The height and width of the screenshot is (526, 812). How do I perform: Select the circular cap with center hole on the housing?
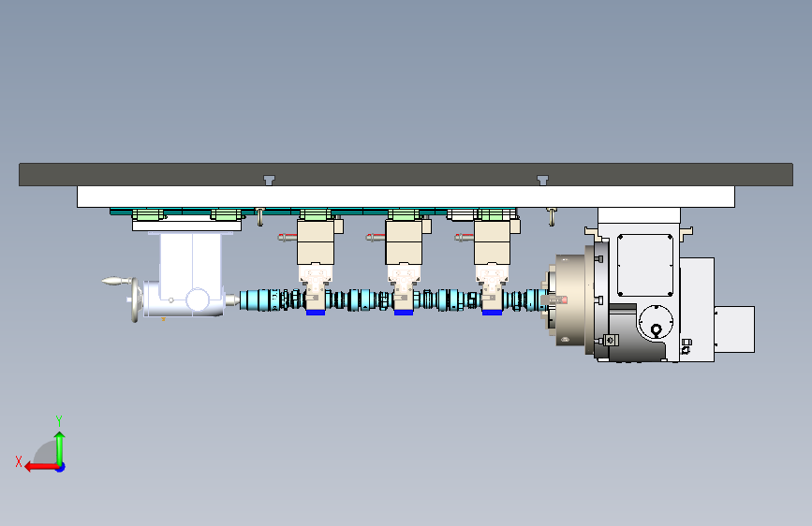pos(656,323)
